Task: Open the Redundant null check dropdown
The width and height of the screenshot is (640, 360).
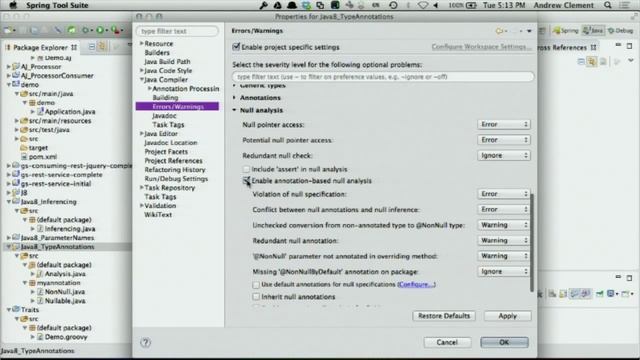Action: 504,155
